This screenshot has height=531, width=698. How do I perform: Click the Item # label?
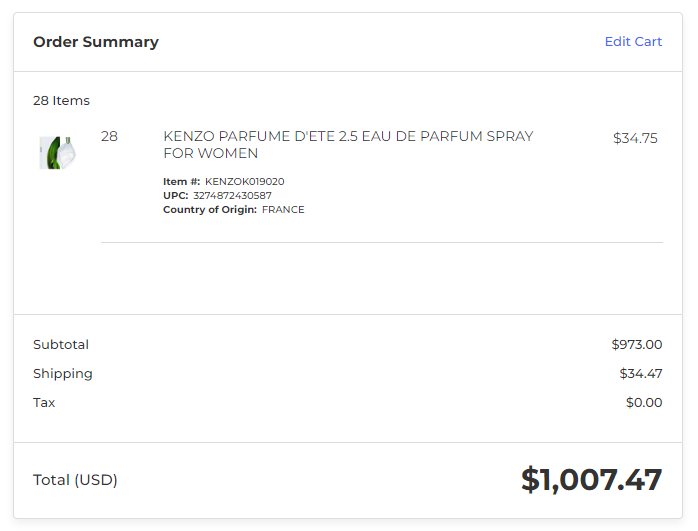[x=182, y=182]
